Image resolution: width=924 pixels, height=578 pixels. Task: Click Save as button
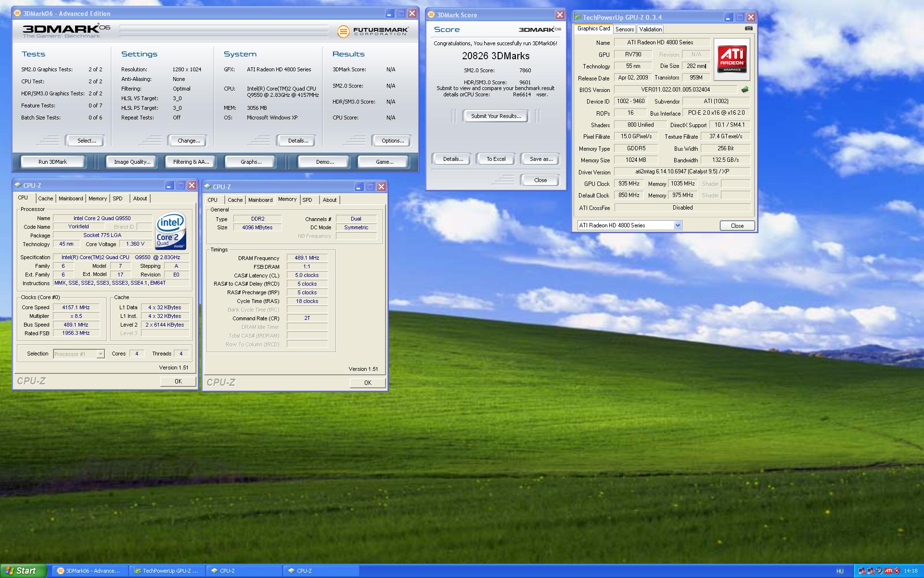tap(541, 159)
